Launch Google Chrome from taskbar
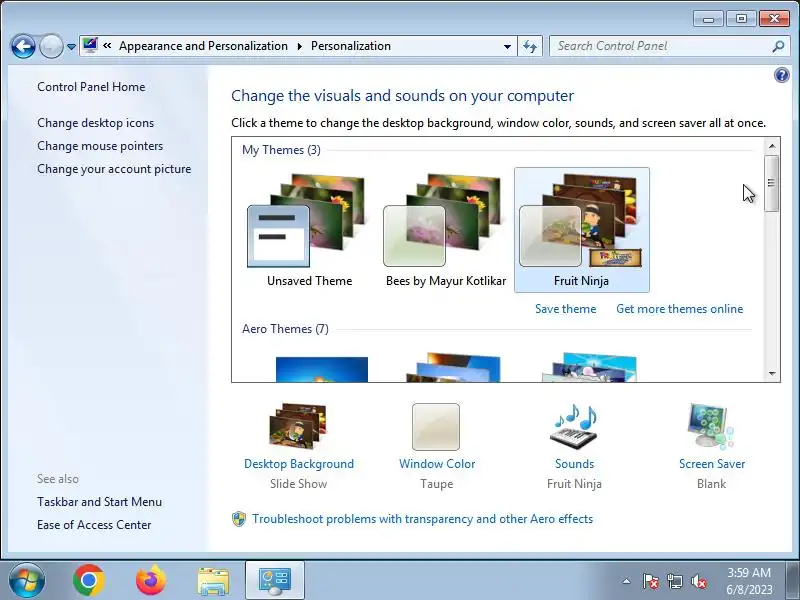The height and width of the screenshot is (600, 800). (x=89, y=580)
